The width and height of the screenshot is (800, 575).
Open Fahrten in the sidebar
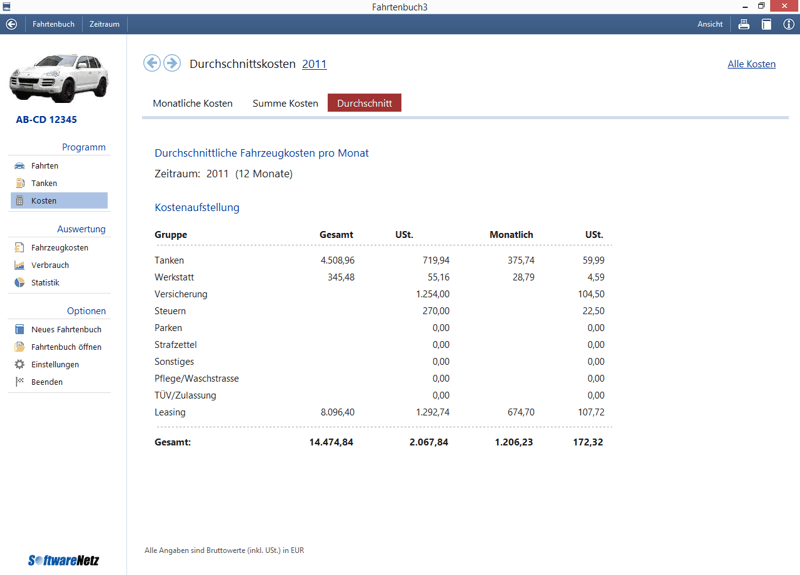tap(44, 166)
